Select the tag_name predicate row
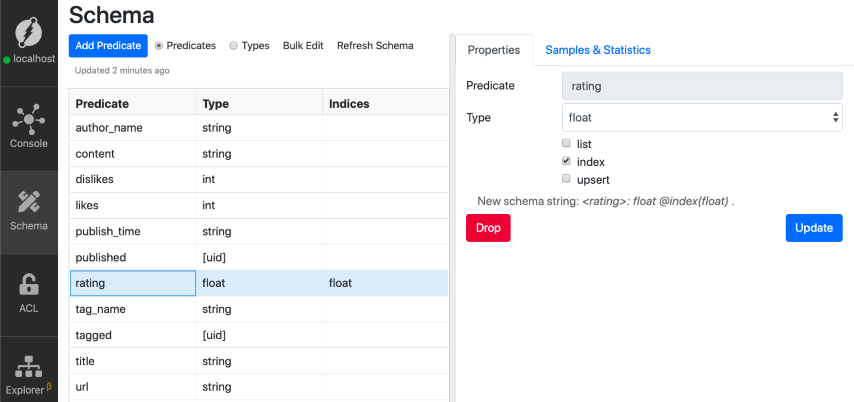 coord(259,309)
